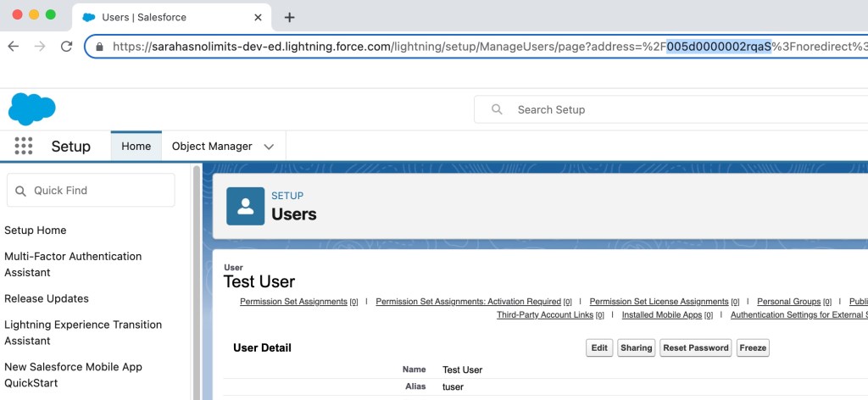
Task: Click into the Search Setup field
Action: [x=671, y=109]
